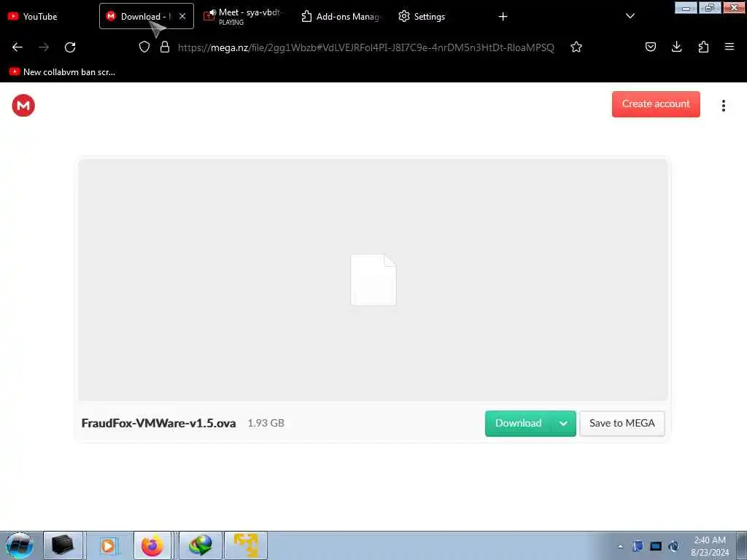747x560 pixels.
Task: Open the black box taskbar app
Action: coord(63,545)
